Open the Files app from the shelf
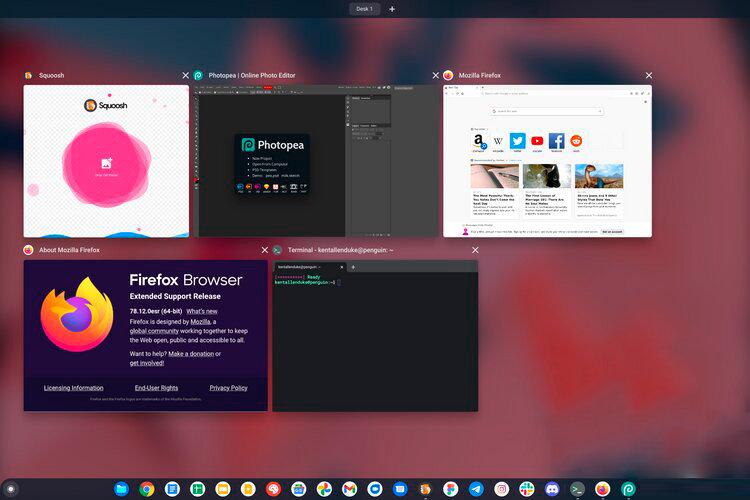 121,489
